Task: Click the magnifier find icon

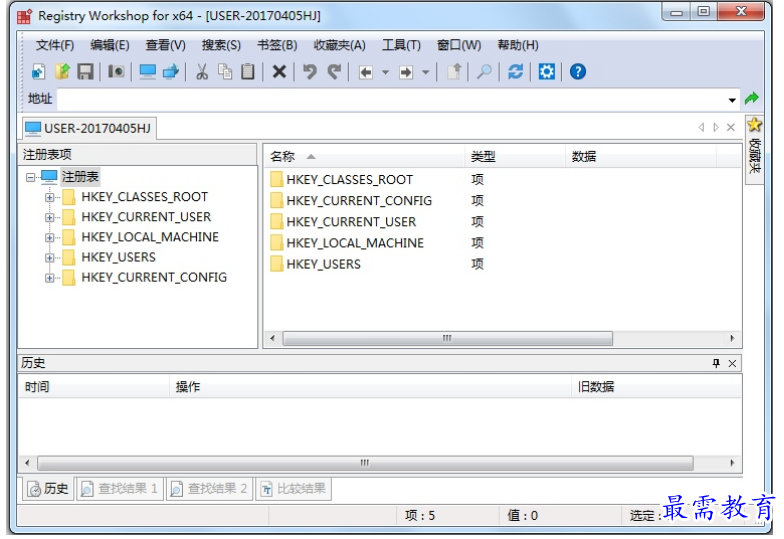Action: 484,72
